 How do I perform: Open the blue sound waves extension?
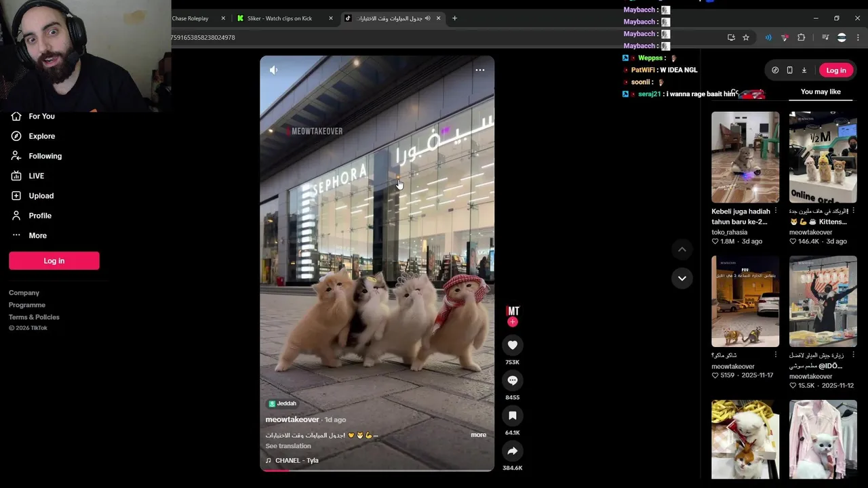[x=768, y=37]
